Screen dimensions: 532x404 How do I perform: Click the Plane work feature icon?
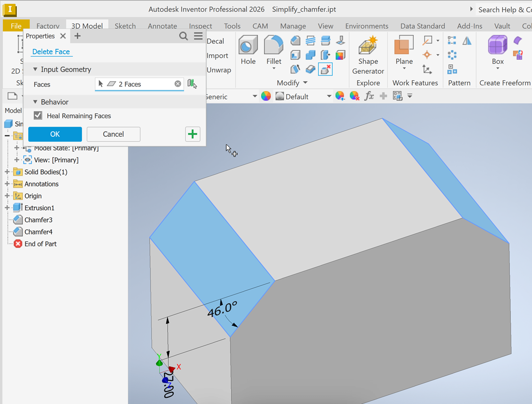[x=404, y=45]
